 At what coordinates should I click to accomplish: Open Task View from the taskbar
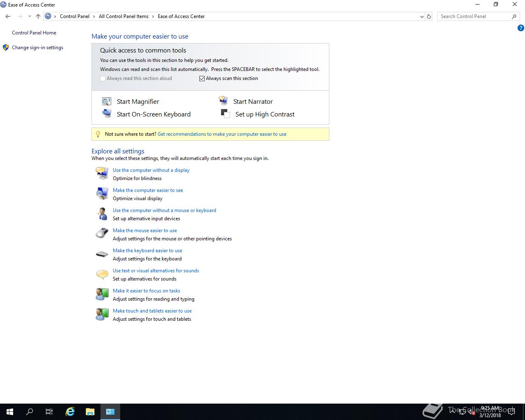(49, 412)
